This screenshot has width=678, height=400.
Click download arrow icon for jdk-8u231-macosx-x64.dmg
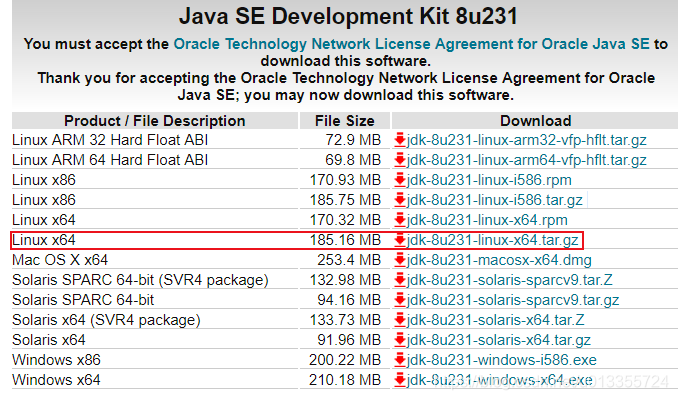click(x=400, y=259)
